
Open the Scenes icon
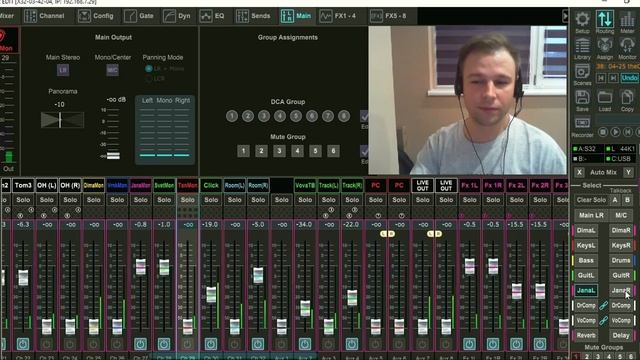tap(582, 72)
